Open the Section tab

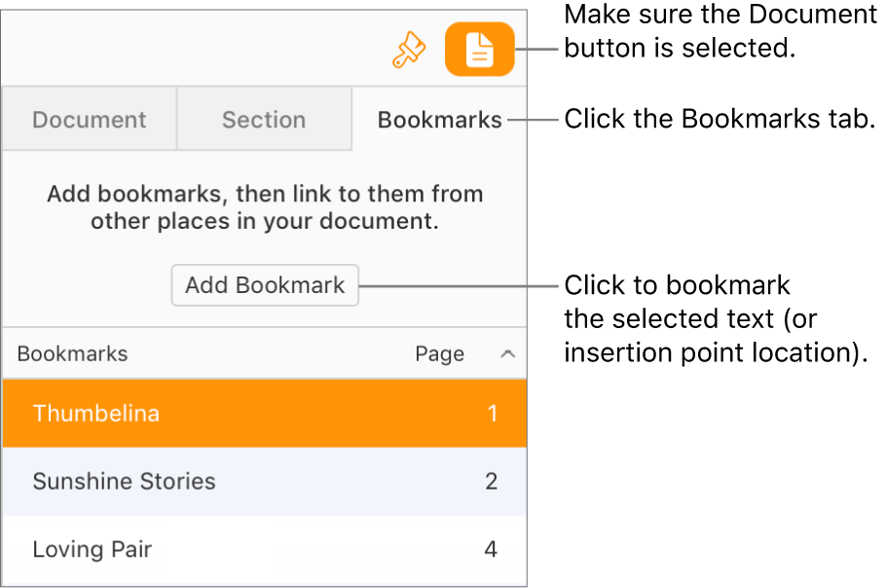click(x=264, y=119)
